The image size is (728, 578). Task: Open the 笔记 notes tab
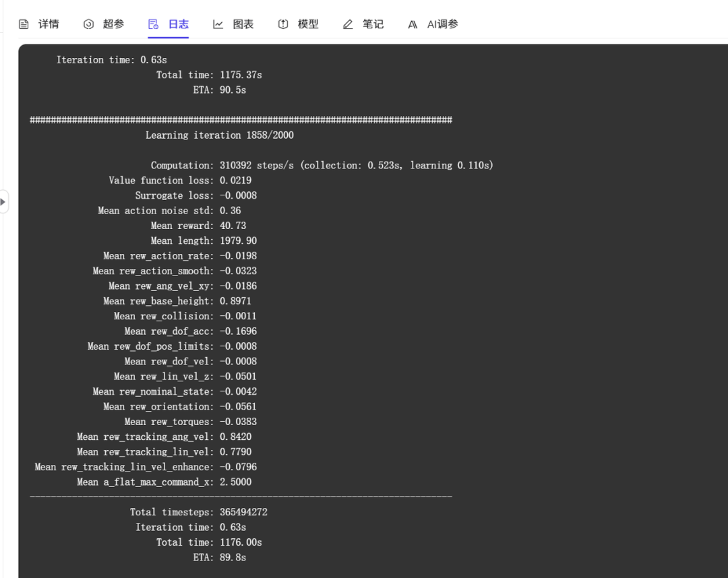click(363, 24)
